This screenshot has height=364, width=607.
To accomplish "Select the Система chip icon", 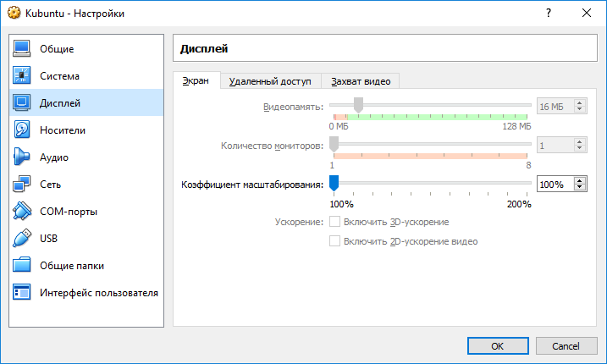I will click(21, 76).
